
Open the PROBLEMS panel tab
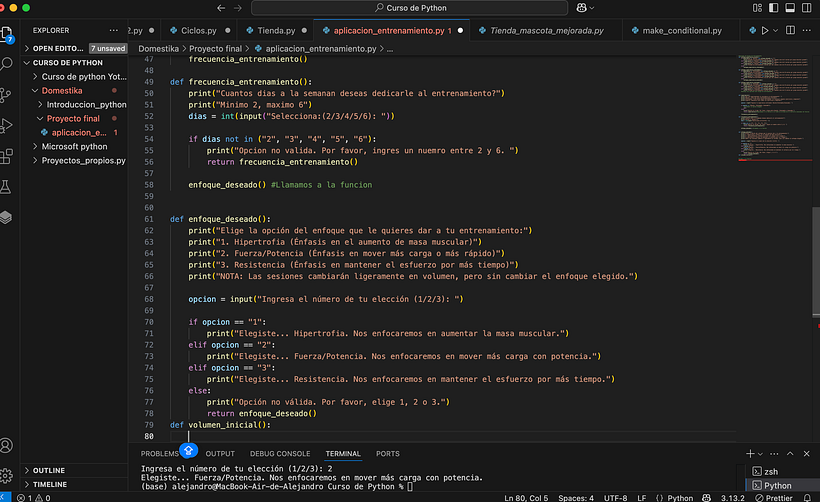pos(160,453)
